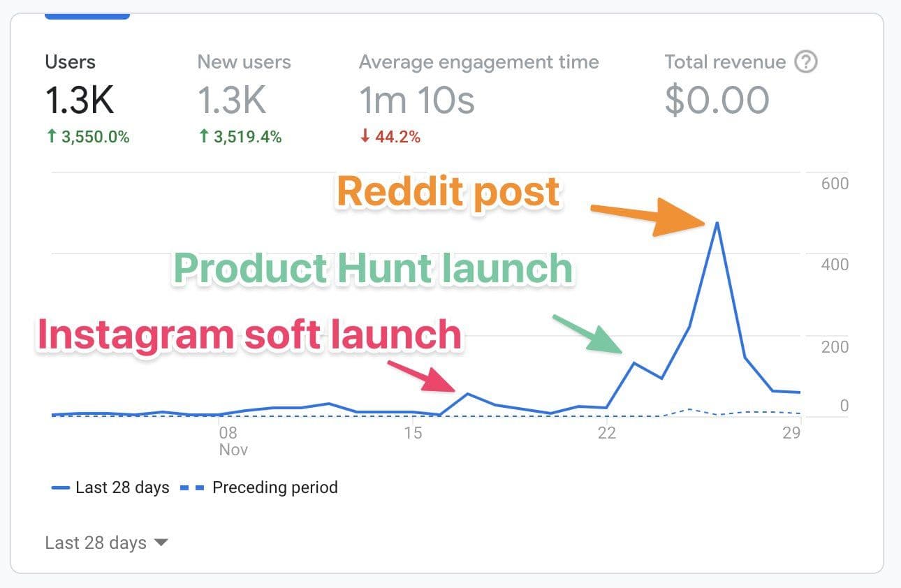Click the green up arrow under Users
The height and width of the screenshot is (588, 901).
point(51,137)
